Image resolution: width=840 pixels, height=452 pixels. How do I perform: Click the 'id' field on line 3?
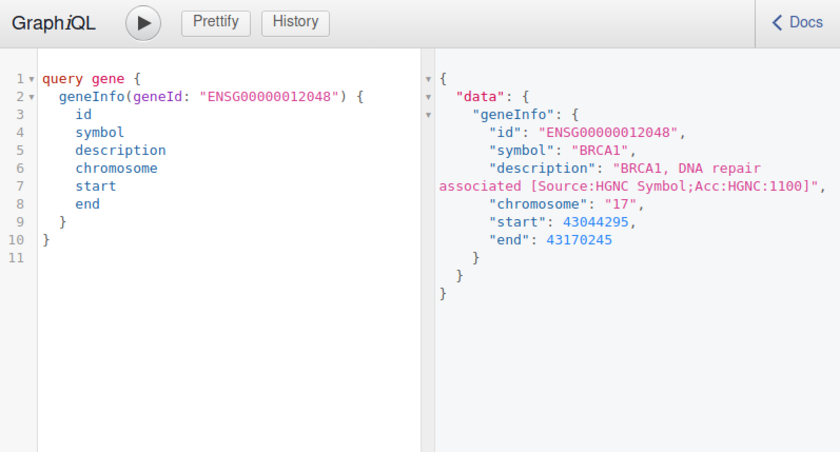(84, 114)
